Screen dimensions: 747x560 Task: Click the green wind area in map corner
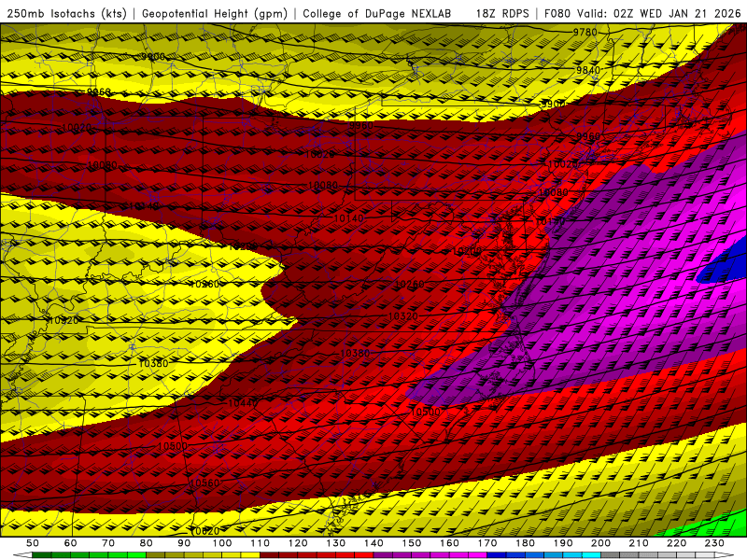[x=710, y=525]
